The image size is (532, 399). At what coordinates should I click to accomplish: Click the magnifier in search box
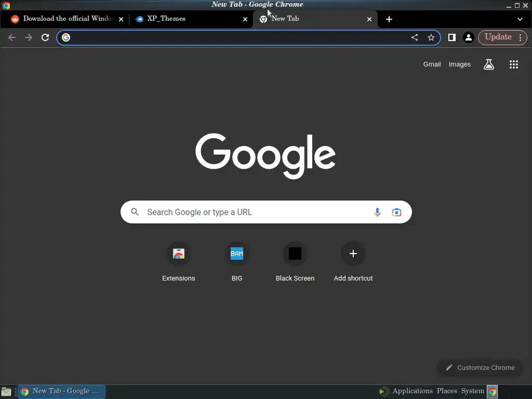(x=135, y=212)
